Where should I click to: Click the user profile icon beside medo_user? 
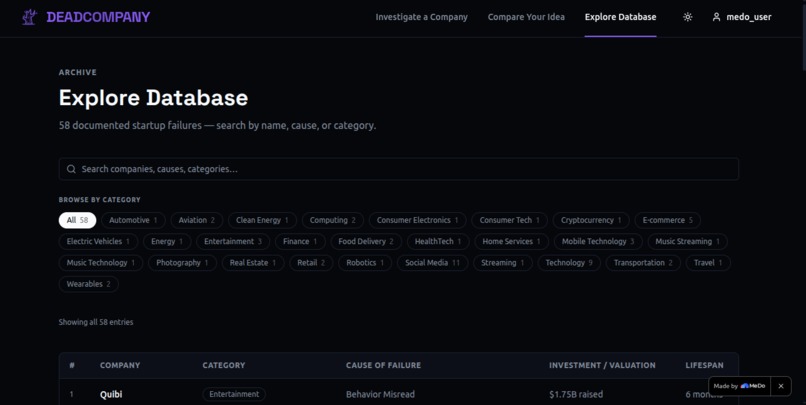pyautogui.click(x=716, y=17)
